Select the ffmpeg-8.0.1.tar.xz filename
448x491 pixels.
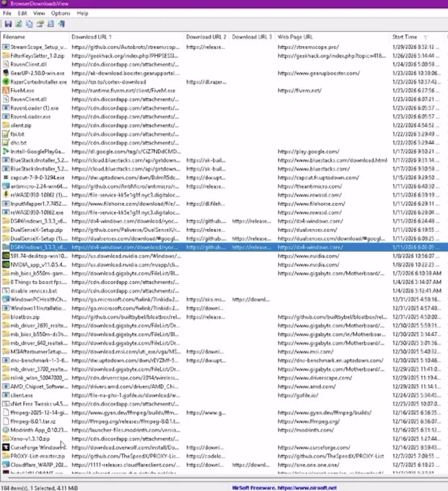click(x=33, y=421)
